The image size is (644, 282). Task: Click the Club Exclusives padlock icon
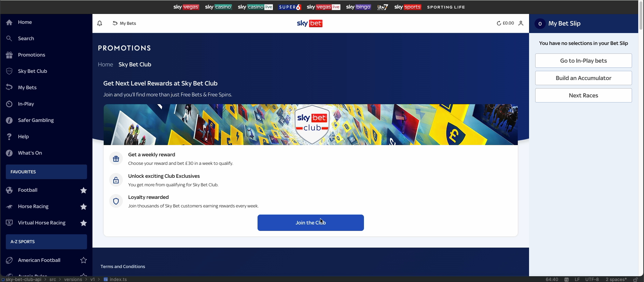116,180
